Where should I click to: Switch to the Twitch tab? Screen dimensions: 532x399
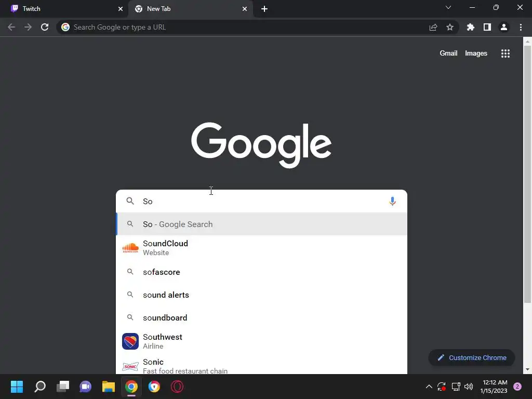tap(64, 9)
